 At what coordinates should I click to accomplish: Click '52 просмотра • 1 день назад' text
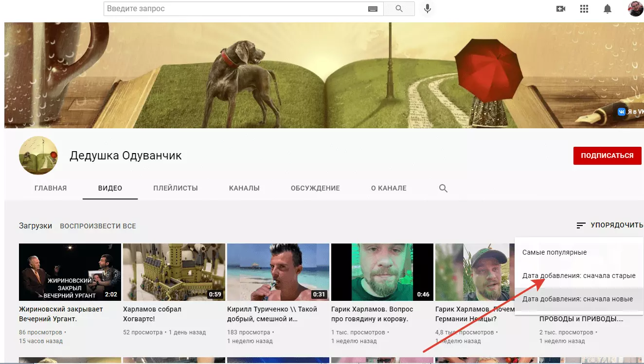click(164, 332)
